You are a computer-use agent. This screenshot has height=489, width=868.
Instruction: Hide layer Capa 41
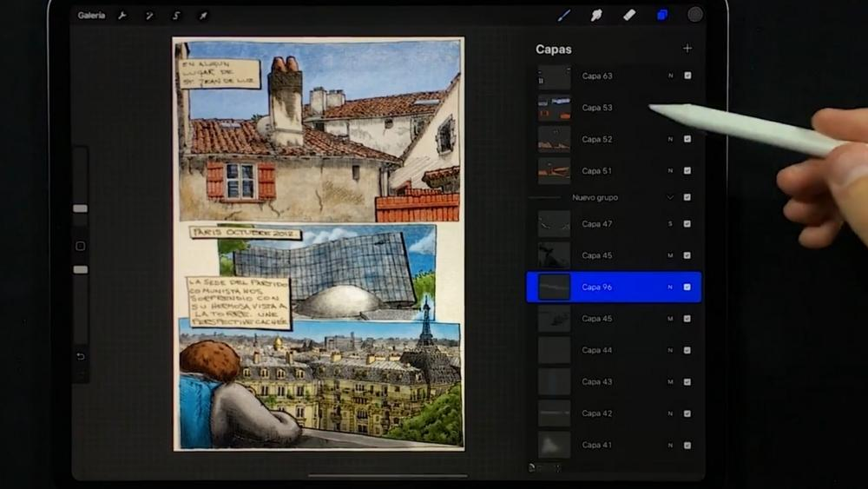tap(687, 446)
